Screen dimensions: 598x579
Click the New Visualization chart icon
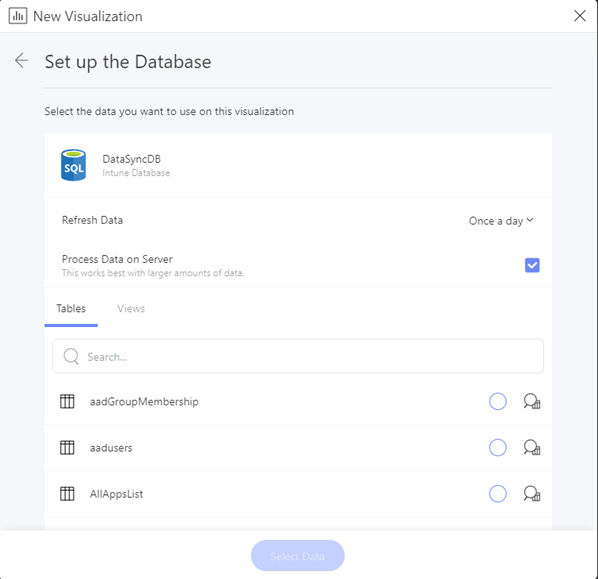click(x=18, y=16)
